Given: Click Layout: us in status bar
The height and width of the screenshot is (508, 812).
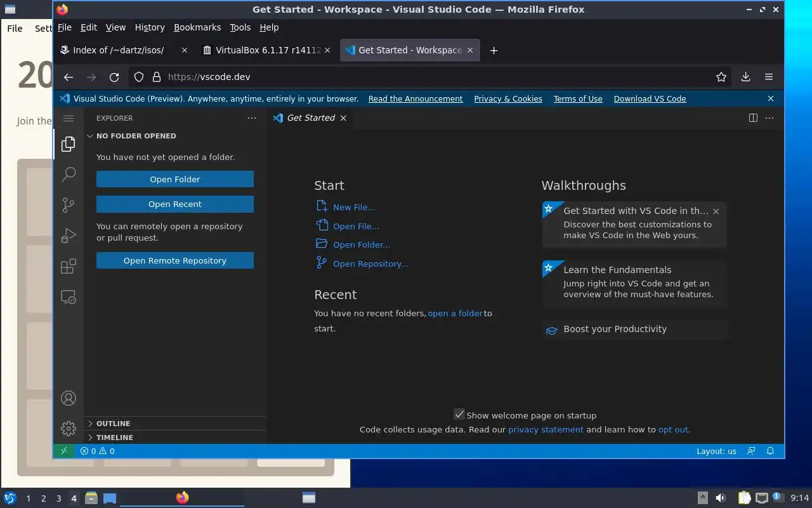Looking at the screenshot, I should [x=716, y=451].
